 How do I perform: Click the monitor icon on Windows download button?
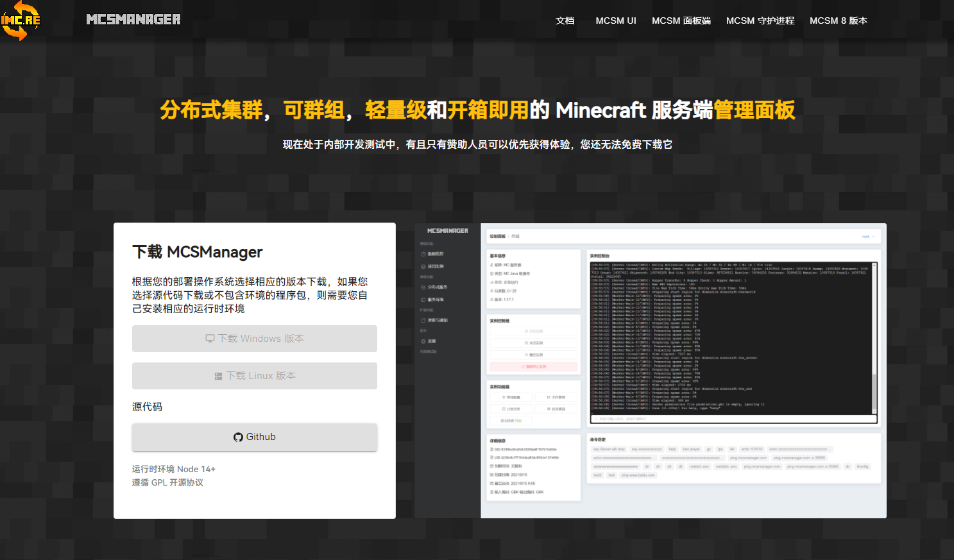(210, 339)
